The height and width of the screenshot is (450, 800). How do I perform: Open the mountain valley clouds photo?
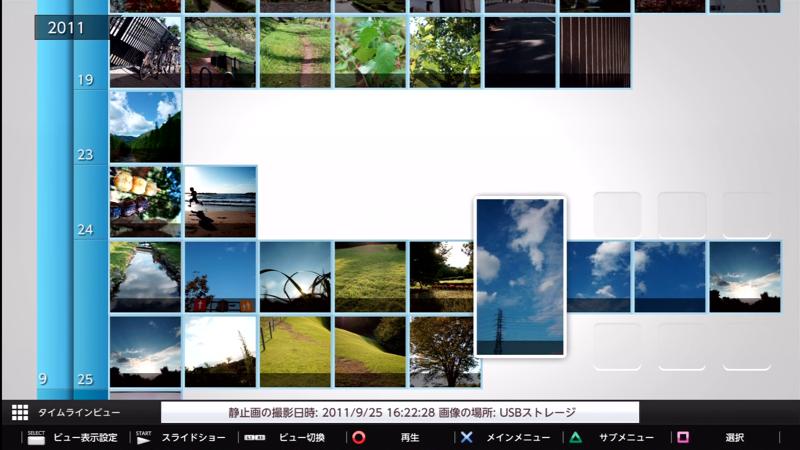(x=145, y=127)
